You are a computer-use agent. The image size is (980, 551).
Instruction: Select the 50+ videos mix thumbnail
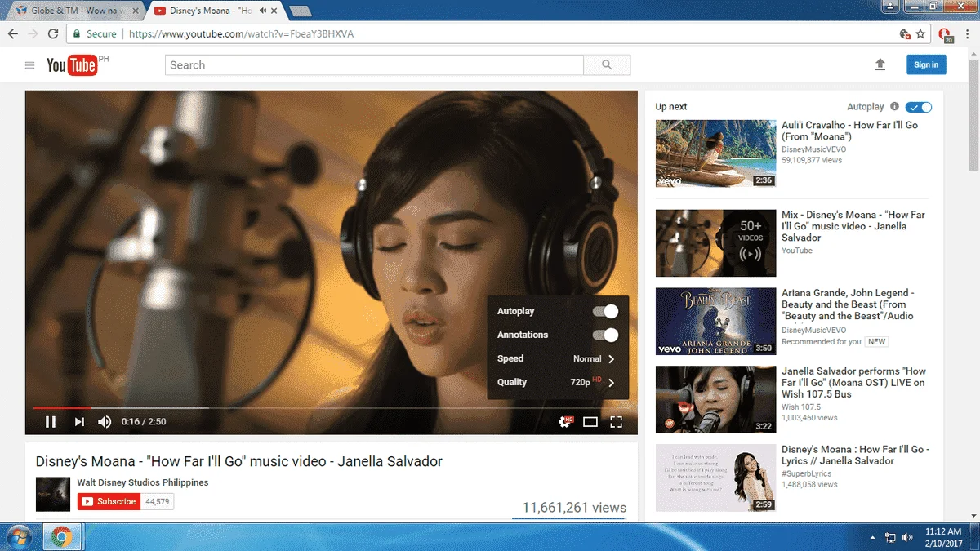tap(716, 243)
